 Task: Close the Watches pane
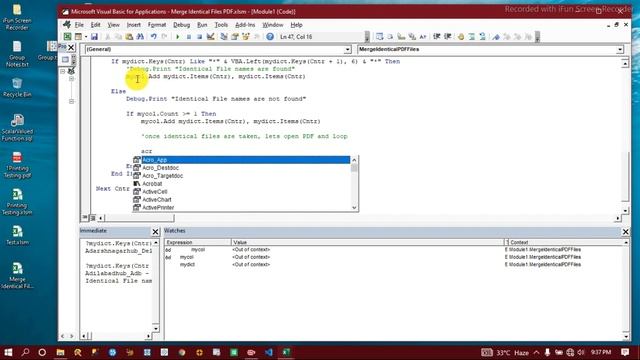pos(626,232)
